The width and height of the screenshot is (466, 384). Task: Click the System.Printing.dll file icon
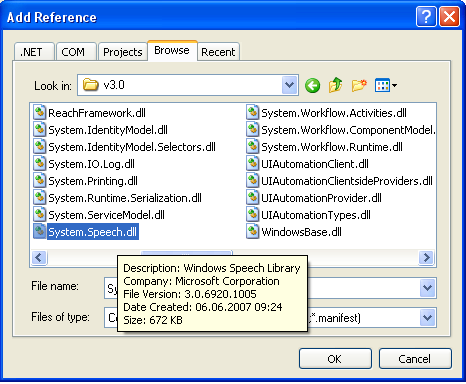tap(39, 180)
